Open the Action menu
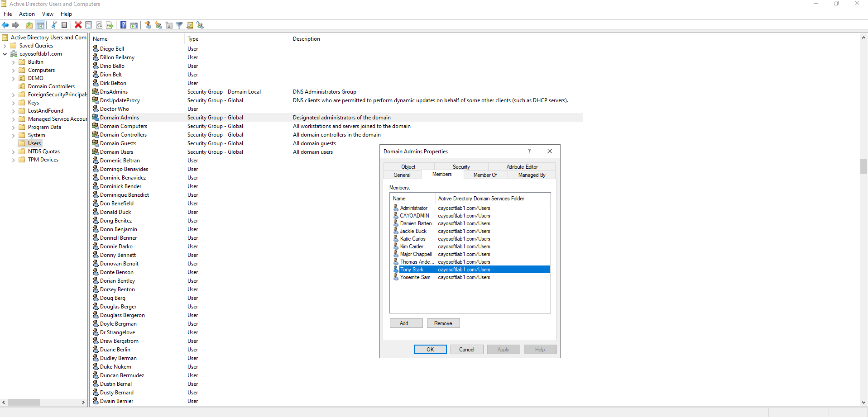The width and height of the screenshot is (868, 417). [x=27, y=14]
